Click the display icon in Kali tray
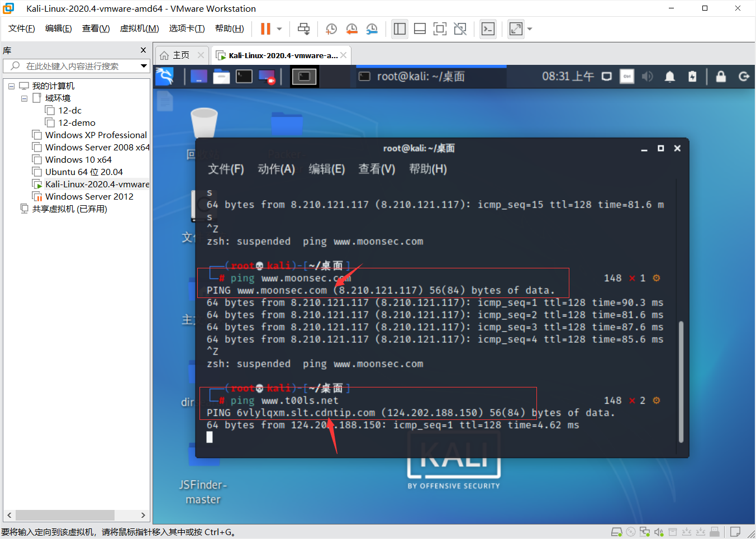The height and width of the screenshot is (539, 756). 607,77
